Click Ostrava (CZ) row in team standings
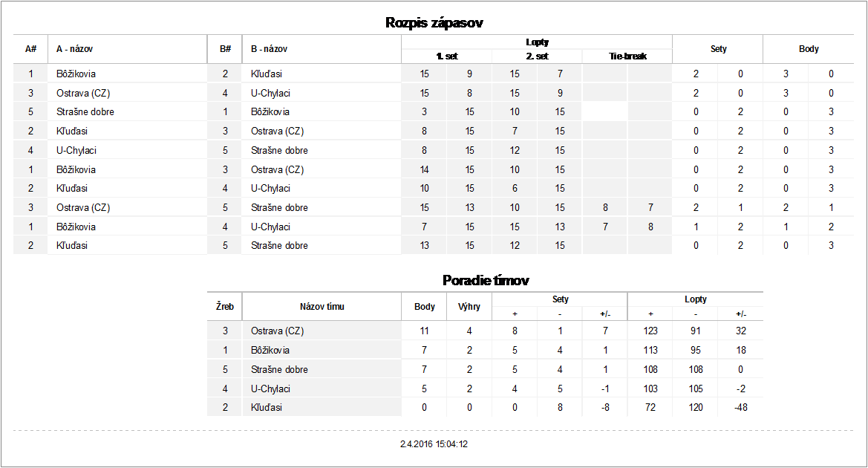Viewport: 868px width, 468px height. click(x=278, y=331)
